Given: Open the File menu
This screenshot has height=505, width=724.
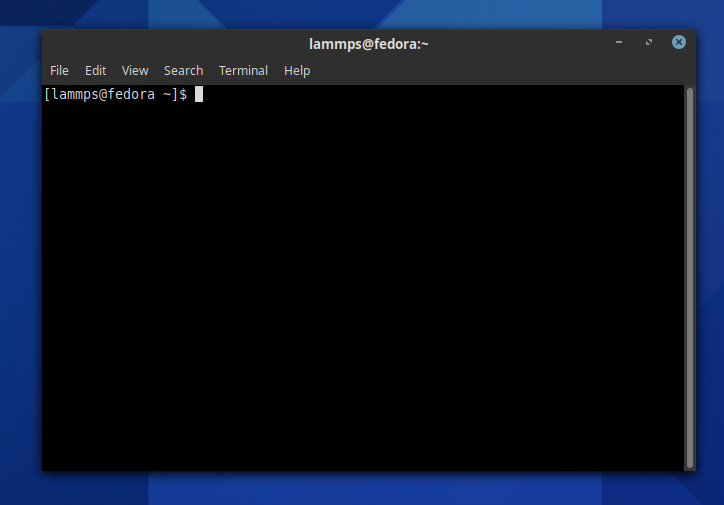Looking at the screenshot, I should coord(59,71).
